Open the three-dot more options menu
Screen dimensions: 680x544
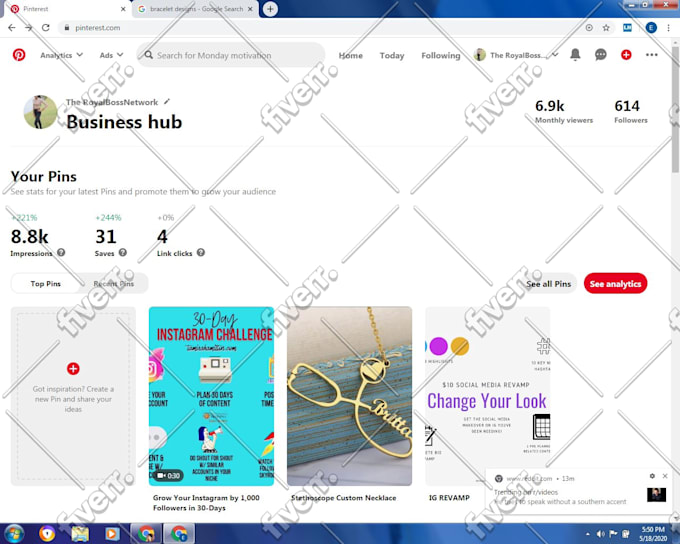(651, 55)
